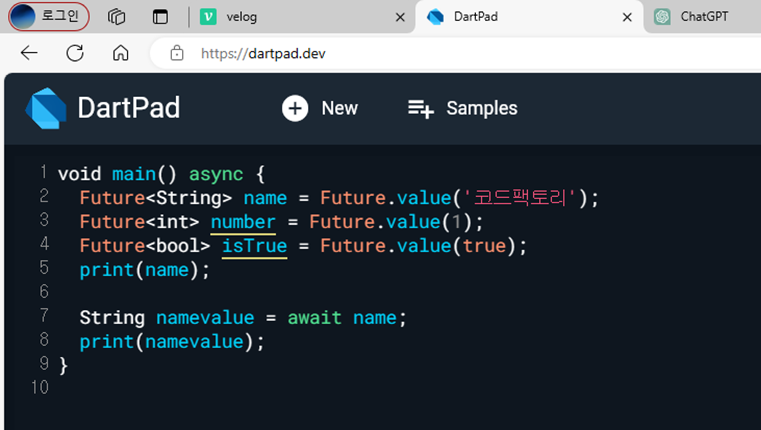Create a New pad
The width and height of the screenshot is (761, 430).
tap(320, 108)
